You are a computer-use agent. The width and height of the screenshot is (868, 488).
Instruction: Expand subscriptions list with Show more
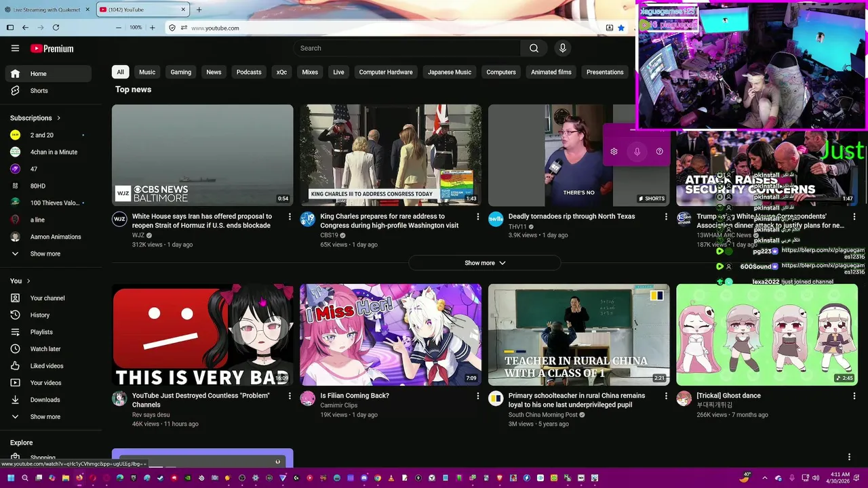pyautogui.click(x=48, y=254)
